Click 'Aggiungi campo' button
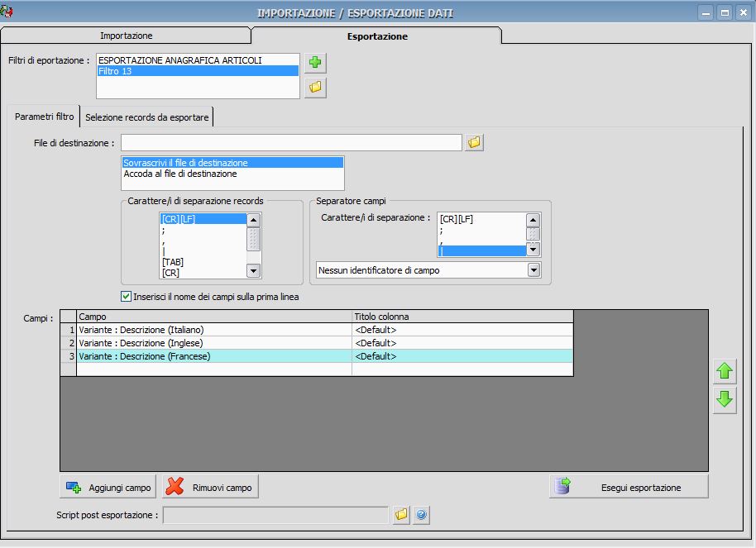Screen dimensions: 756x548 [108, 487]
